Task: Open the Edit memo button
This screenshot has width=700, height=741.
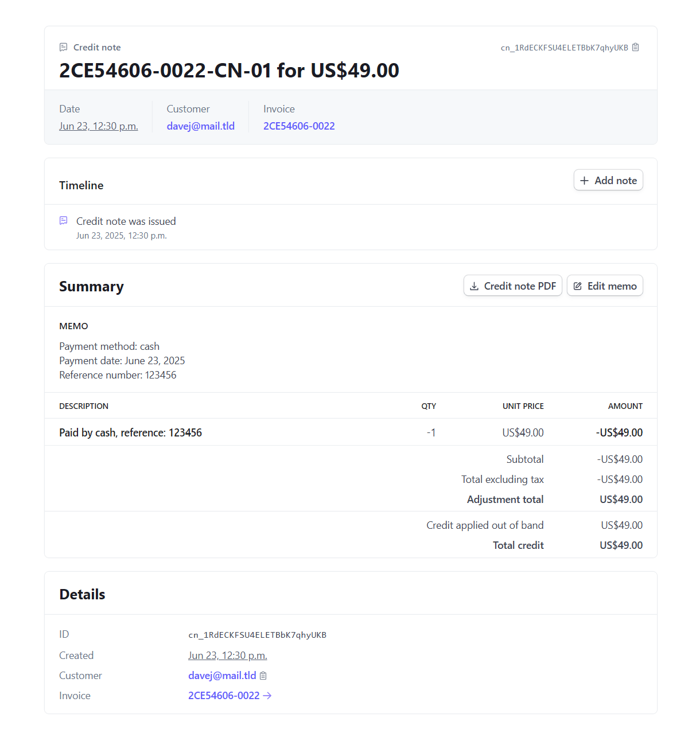Action: pyautogui.click(x=605, y=286)
